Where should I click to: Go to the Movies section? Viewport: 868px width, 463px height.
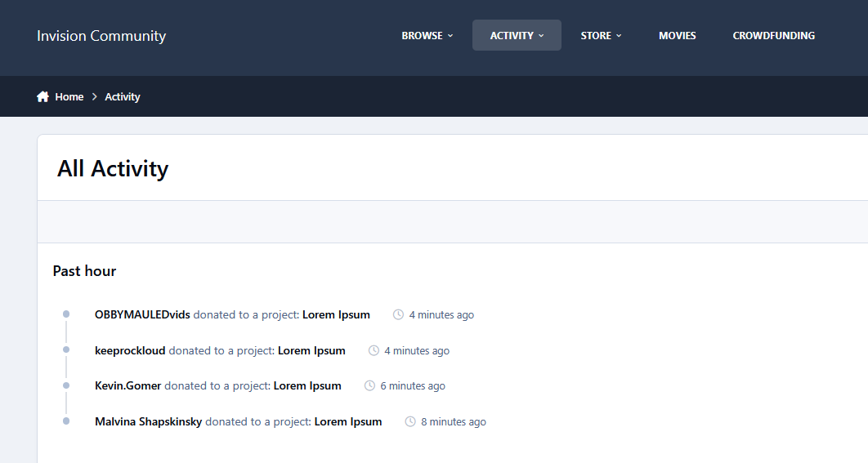[677, 35]
